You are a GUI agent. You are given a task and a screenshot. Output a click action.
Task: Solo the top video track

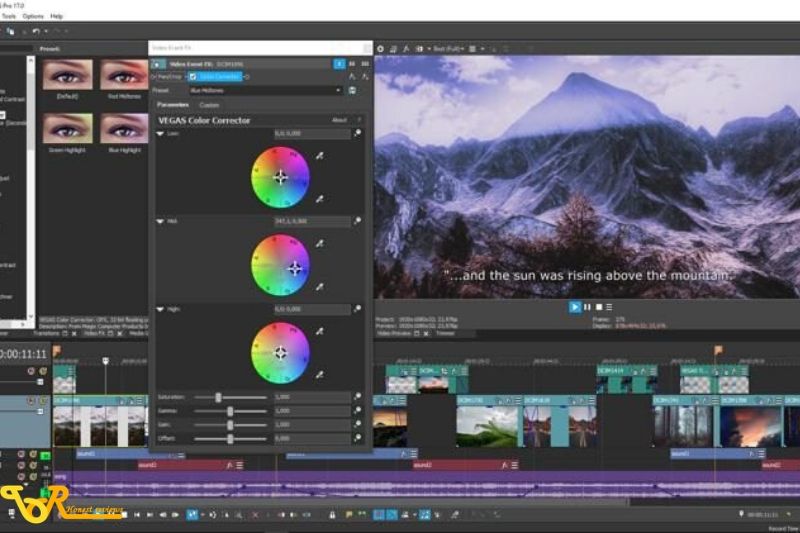[43, 371]
